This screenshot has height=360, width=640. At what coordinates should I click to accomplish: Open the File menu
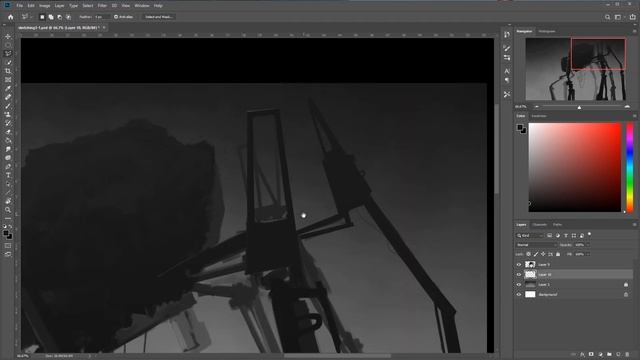click(x=20, y=6)
